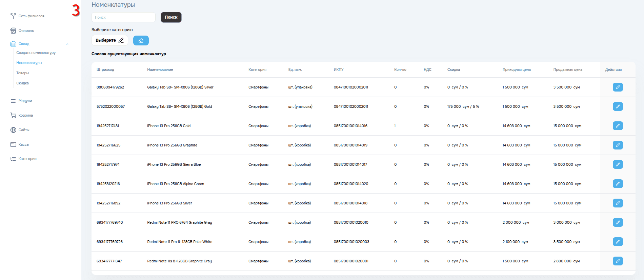
Task: Click the Корзина cart icon in sidebar
Action: pos(13,115)
